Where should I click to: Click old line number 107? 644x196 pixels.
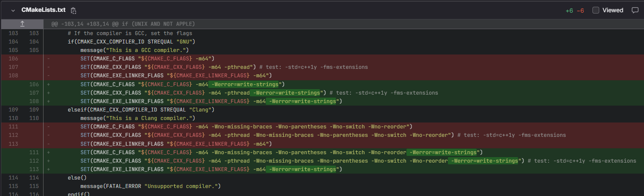click(13, 67)
